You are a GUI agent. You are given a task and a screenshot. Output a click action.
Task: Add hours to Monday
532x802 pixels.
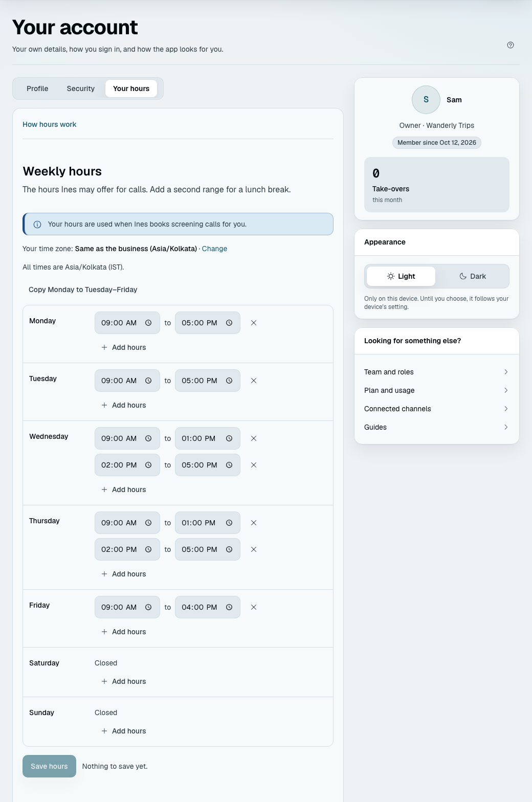click(x=124, y=347)
